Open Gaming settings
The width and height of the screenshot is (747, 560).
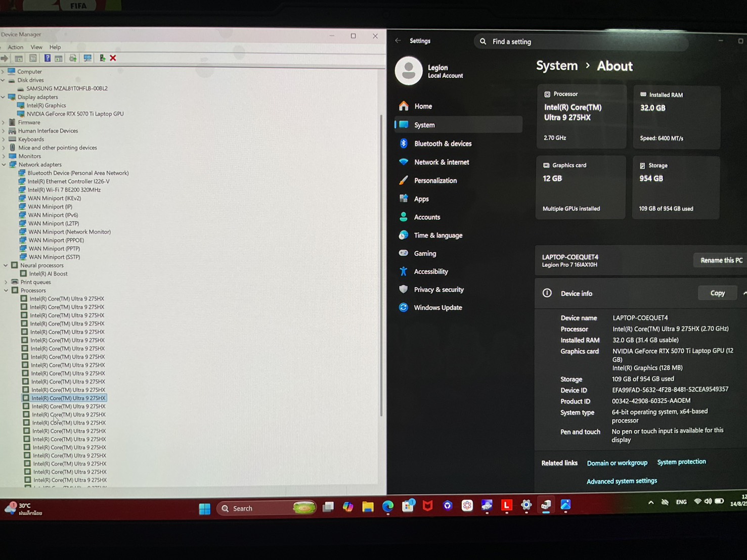pos(458,254)
